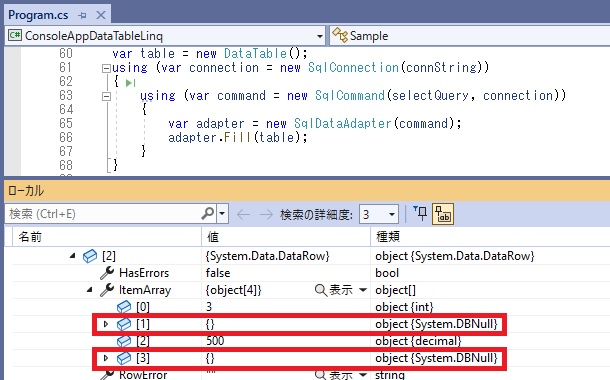Focus the Locals search box
Image resolution: width=610 pixels, height=380 pixels.
[x=103, y=214]
